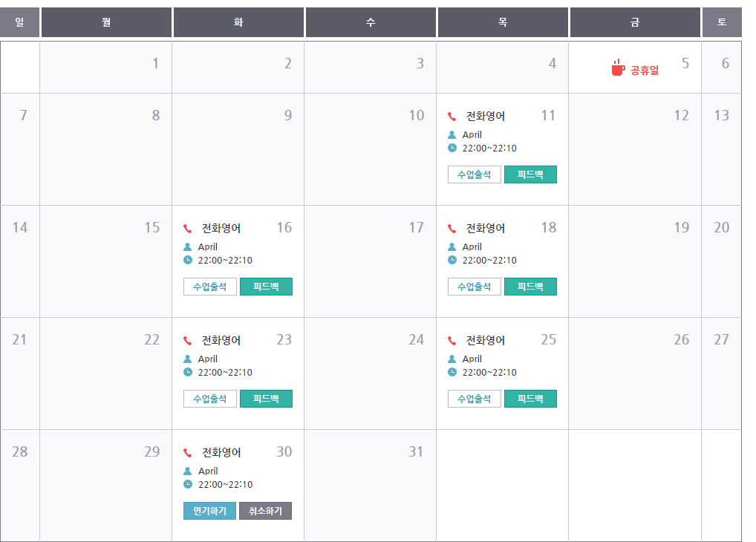Click teacher person icon on the 18th

coord(452,246)
